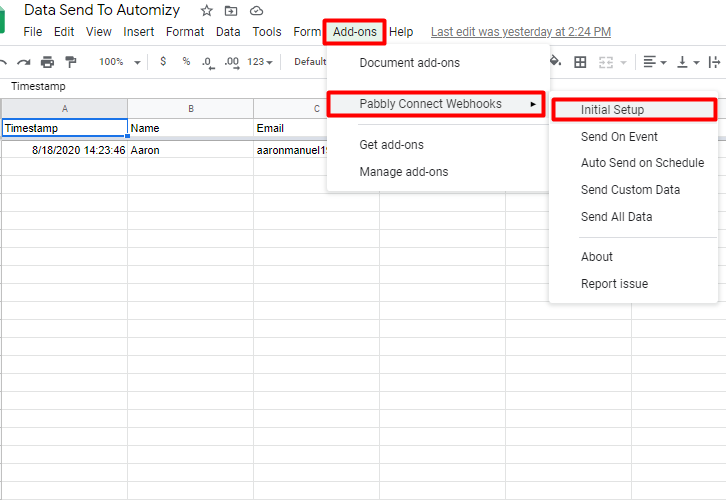Click the document title Data Send To Automizy
726x500 pixels.
pyautogui.click(x=102, y=10)
